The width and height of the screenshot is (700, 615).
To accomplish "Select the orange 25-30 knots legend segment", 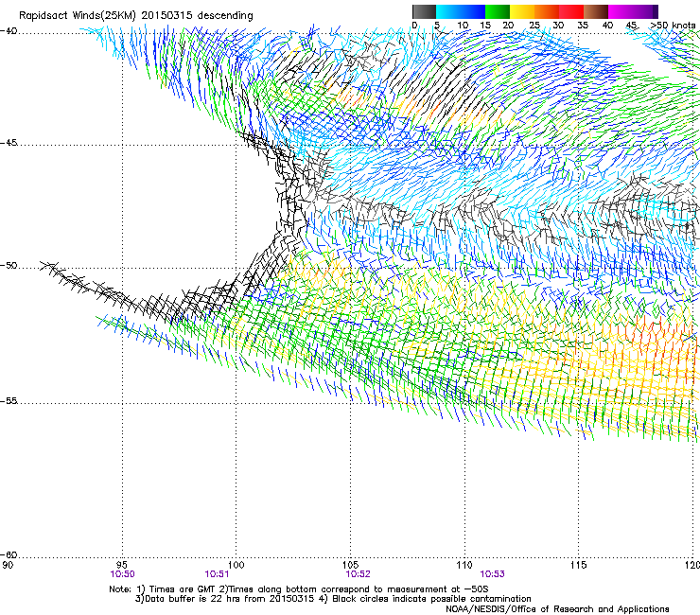I will [547, 11].
